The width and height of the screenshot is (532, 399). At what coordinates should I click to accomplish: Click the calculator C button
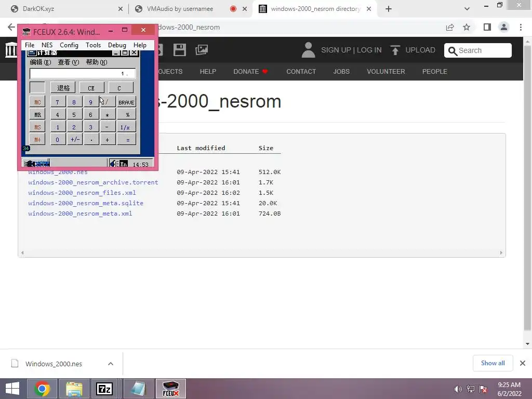coord(121,88)
